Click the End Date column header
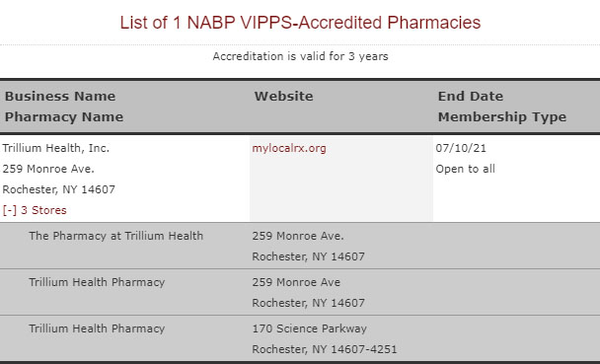 471,96
